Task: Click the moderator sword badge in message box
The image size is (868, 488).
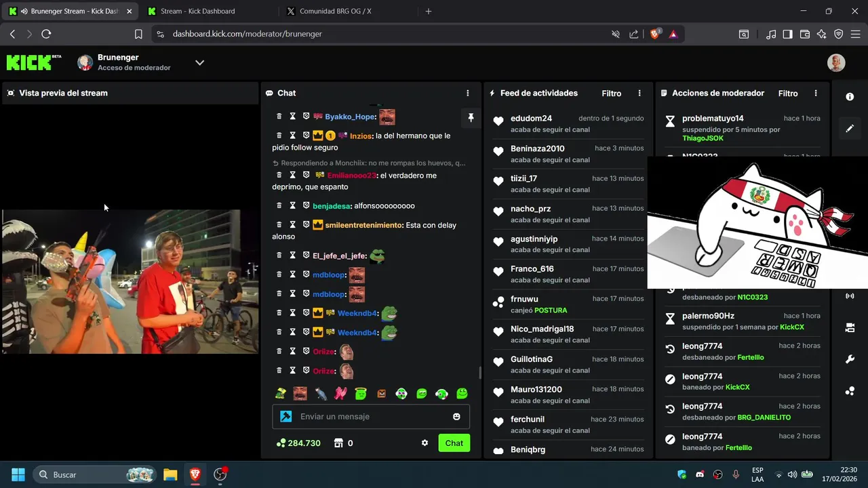Action: pyautogui.click(x=286, y=416)
